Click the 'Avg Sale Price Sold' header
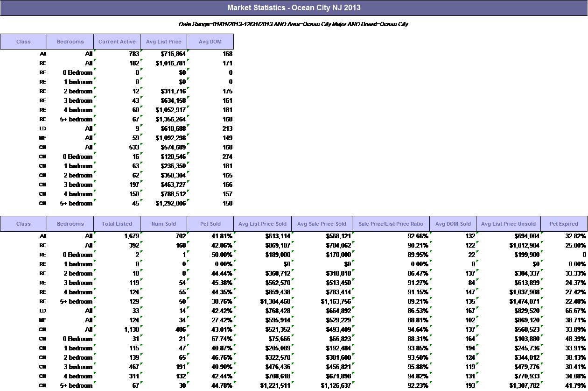588x391 pixels. tap(322, 224)
